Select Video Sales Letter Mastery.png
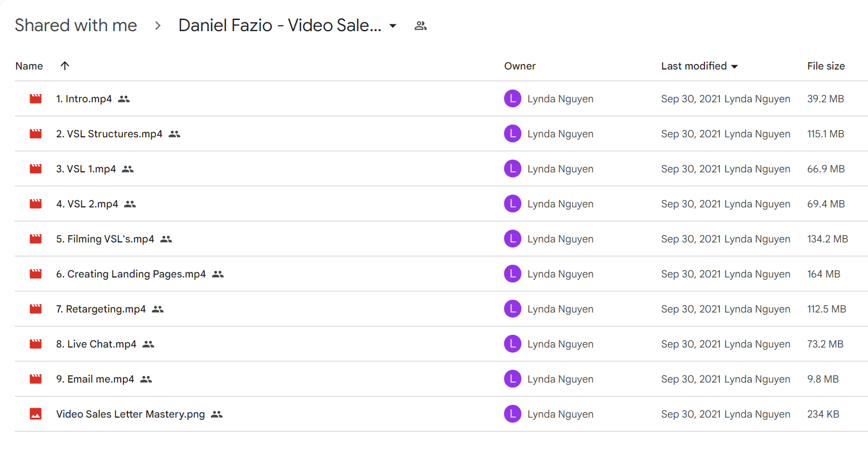Viewport: 868px width, 451px height. click(130, 414)
